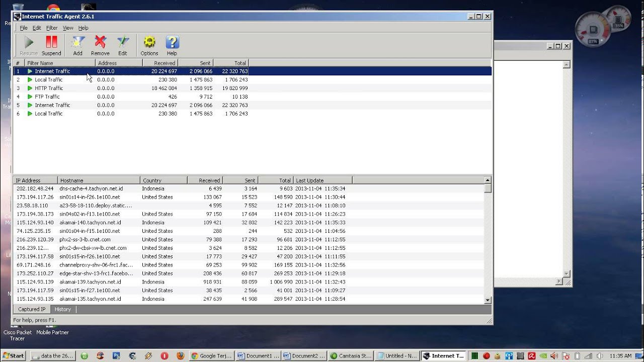644x362 pixels.
Task: Open Help from the toolbar
Action: click(x=172, y=45)
